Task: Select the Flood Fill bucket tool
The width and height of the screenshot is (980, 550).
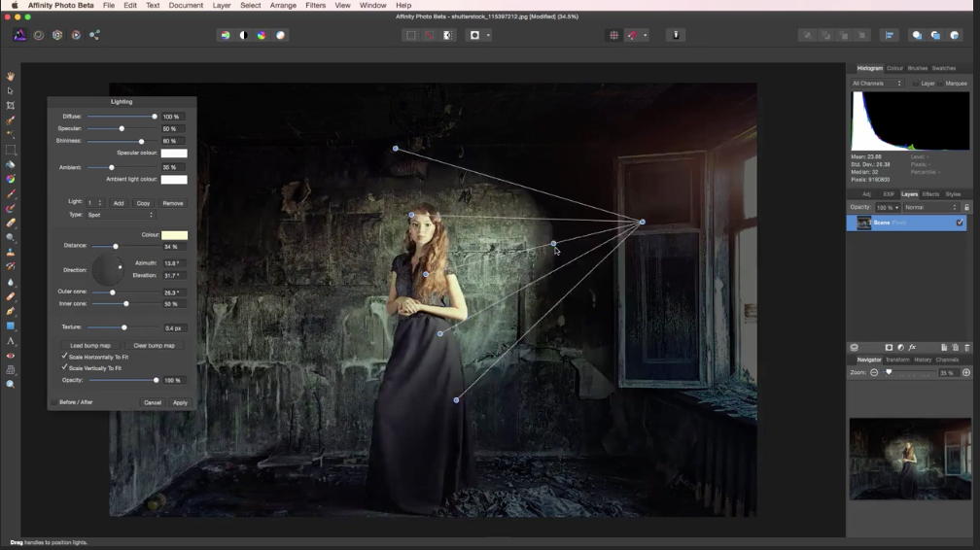Action: pos(11,164)
